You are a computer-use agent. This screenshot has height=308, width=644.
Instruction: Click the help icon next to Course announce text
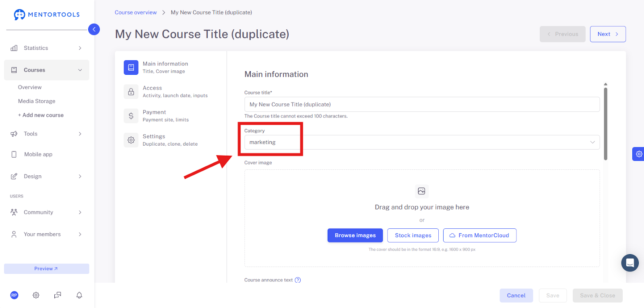pos(298,280)
